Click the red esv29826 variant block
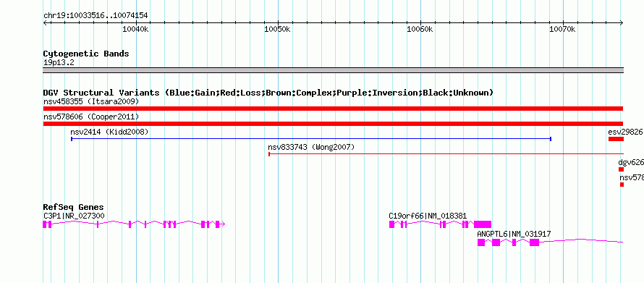Screen dimensions: 644x283 pos(616,139)
